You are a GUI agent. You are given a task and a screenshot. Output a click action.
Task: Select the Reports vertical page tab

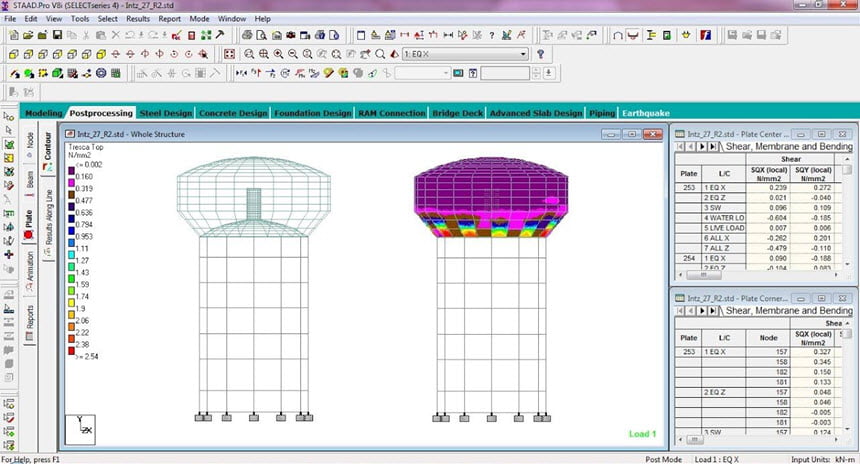(30, 322)
